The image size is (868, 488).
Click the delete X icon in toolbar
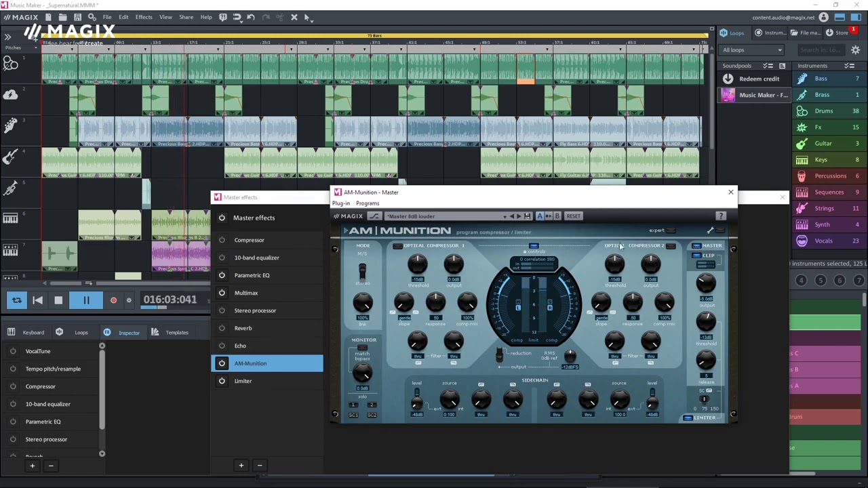pos(294,17)
